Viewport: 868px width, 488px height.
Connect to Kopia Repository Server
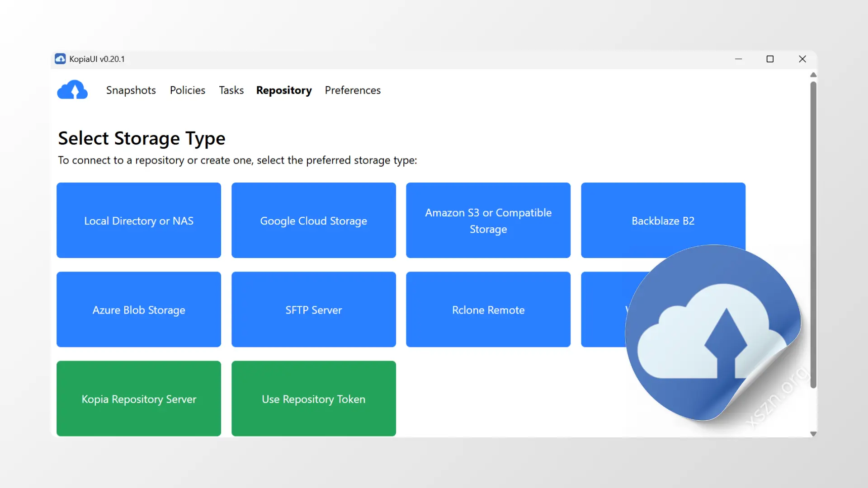(x=139, y=399)
